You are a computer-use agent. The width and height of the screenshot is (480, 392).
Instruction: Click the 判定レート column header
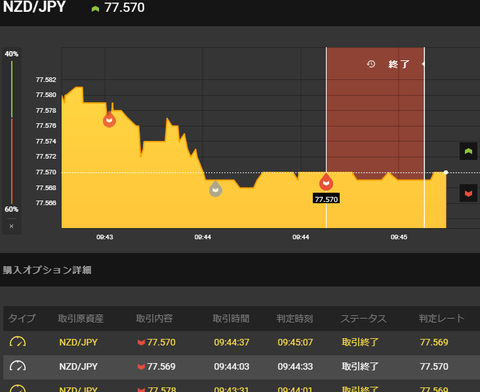click(x=441, y=318)
